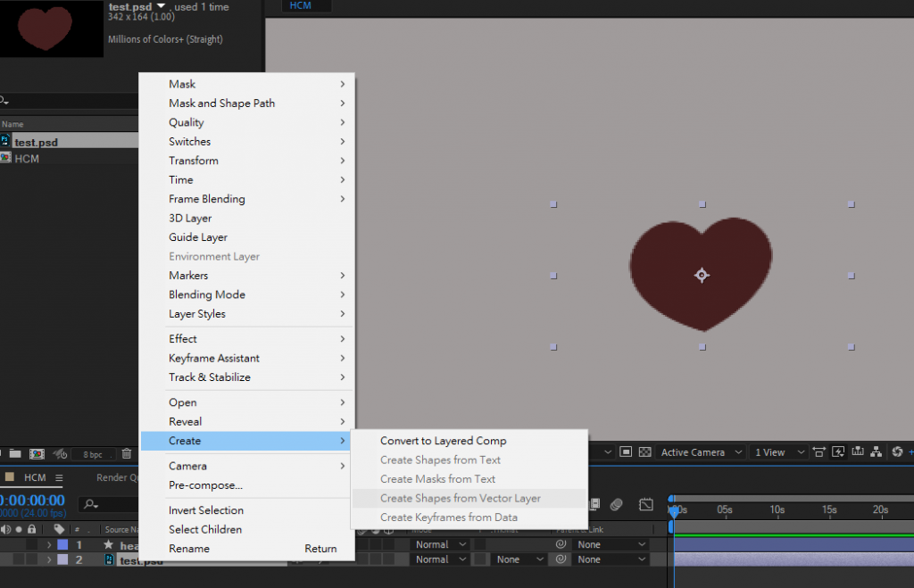
Task: Open layer 2 track matte None dropdown
Action: click(519, 559)
